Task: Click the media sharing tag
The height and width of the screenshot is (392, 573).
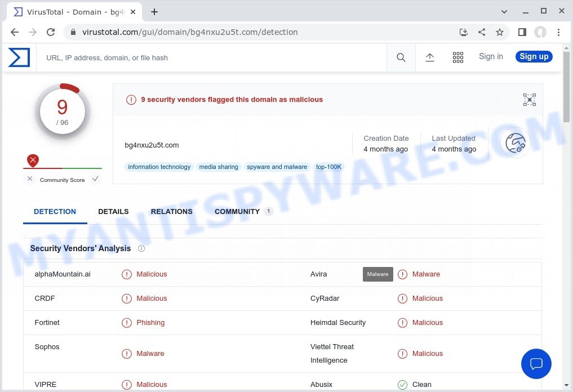Action: 219,167
